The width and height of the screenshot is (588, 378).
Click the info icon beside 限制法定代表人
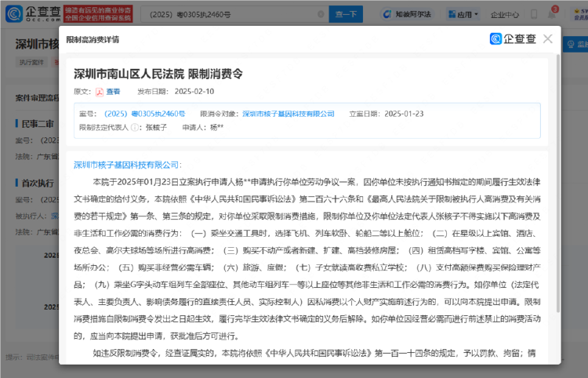pyautogui.click(x=134, y=128)
